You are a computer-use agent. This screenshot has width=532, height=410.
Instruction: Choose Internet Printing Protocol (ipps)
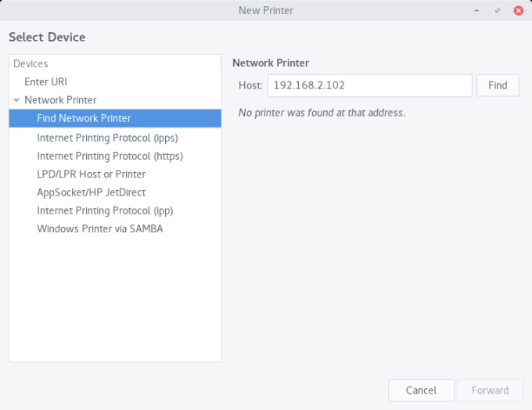(x=107, y=138)
